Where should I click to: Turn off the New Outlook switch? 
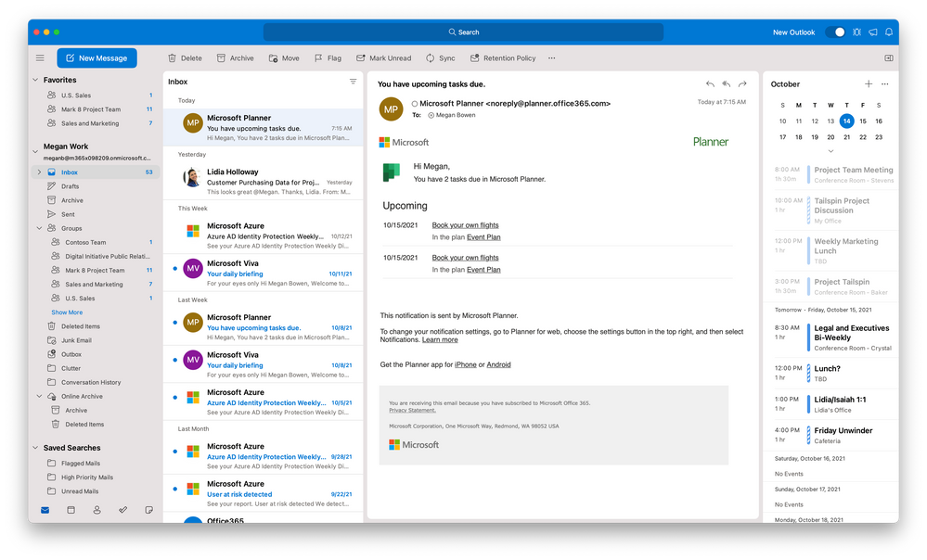tap(835, 32)
